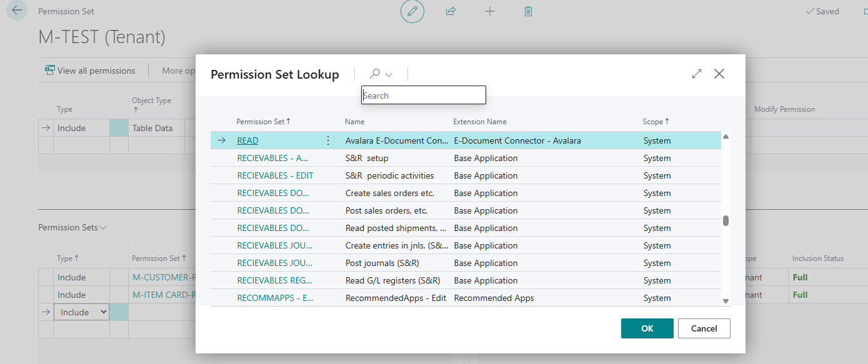Open the RECIEVABLES - EDIT permission set link
Screen dimensions: 868x364
275,175
